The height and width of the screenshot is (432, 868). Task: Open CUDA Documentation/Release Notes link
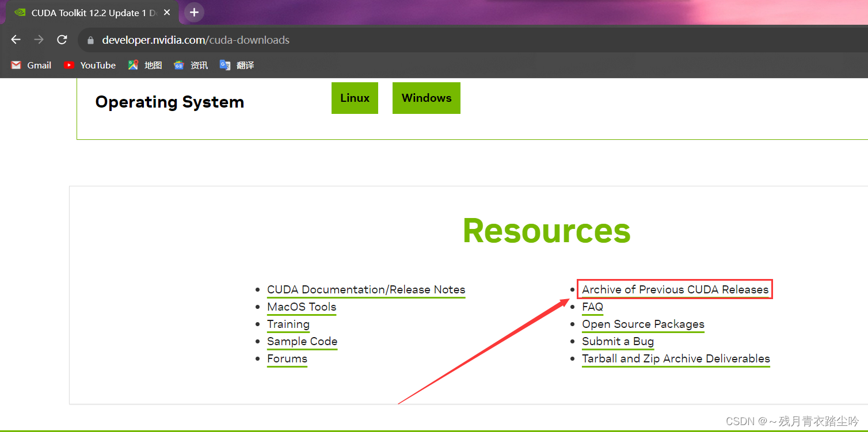366,290
